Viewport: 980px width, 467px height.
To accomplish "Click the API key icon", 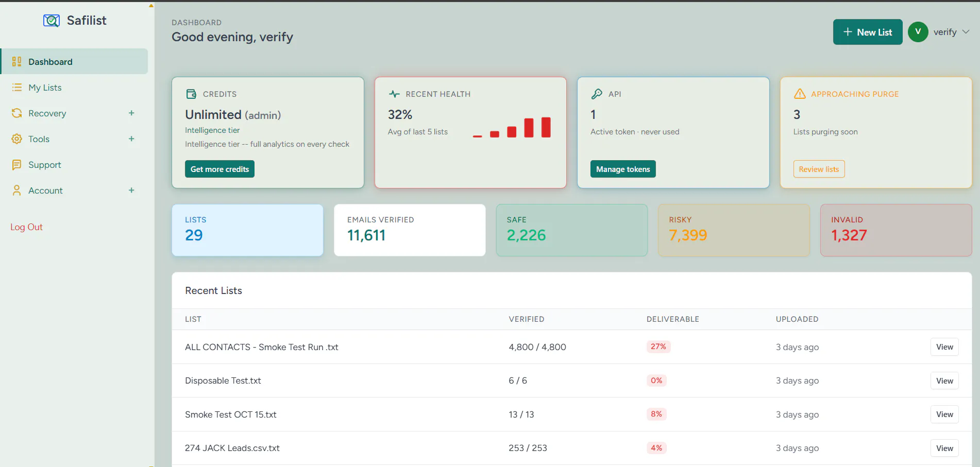I will tap(597, 94).
